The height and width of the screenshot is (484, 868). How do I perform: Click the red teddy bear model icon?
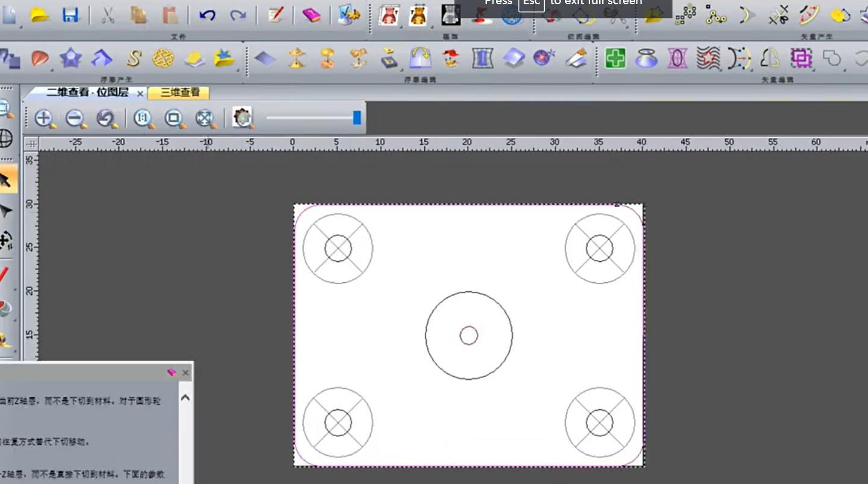pos(389,16)
